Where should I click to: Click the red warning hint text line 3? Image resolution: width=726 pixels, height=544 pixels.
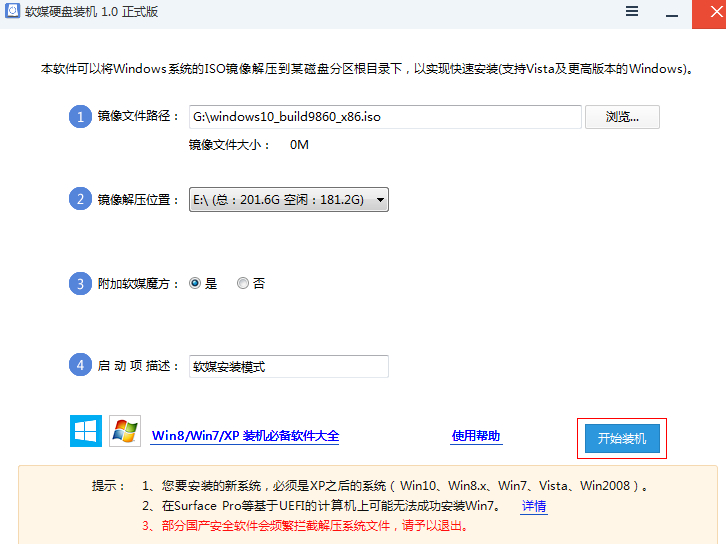point(306,526)
